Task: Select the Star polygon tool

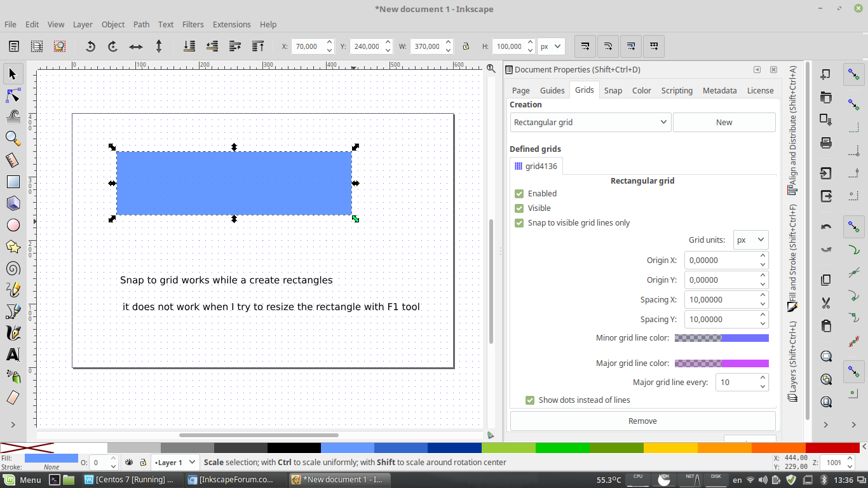Action: (x=13, y=247)
